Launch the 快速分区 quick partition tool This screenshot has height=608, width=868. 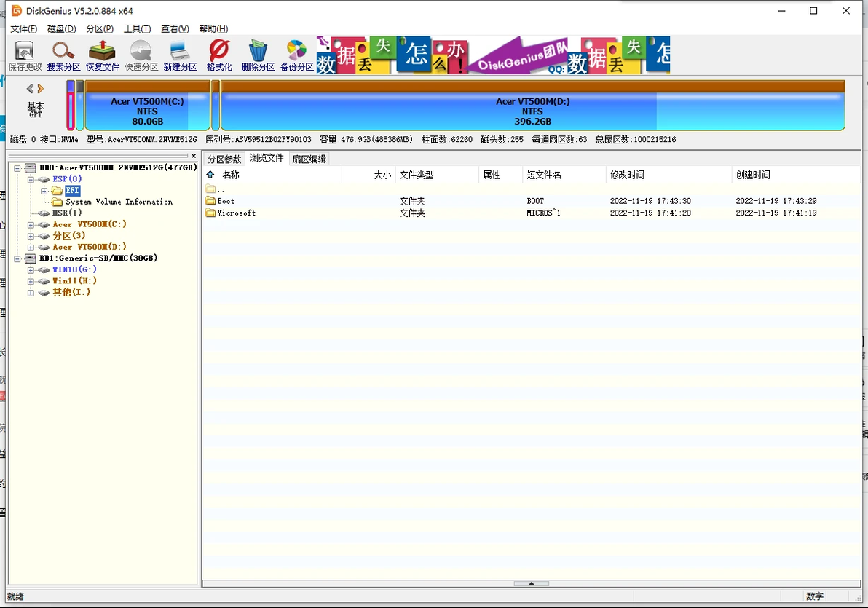[141, 55]
